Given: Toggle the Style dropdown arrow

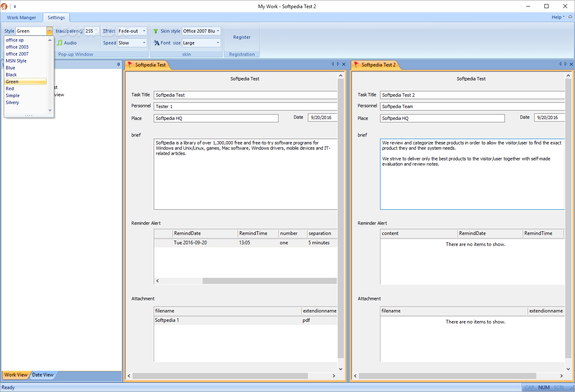Looking at the screenshot, I should pos(49,31).
